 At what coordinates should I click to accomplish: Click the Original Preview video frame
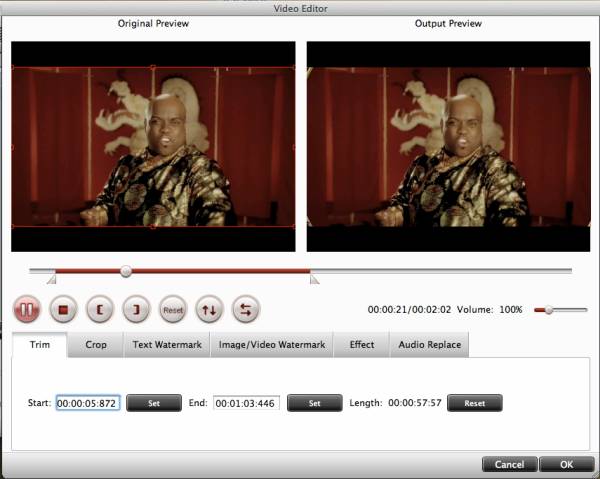tap(153, 147)
